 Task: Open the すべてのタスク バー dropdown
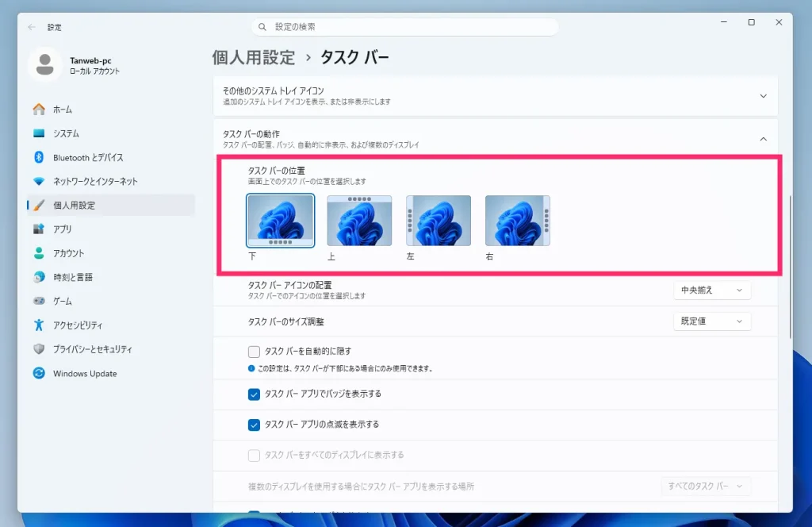[x=706, y=486]
